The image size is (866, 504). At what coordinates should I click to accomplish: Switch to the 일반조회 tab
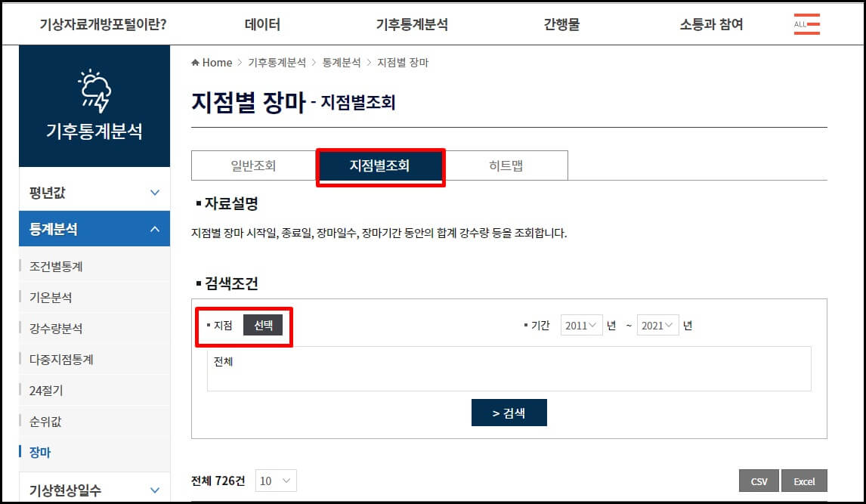pyautogui.click(x=254, y=165)
